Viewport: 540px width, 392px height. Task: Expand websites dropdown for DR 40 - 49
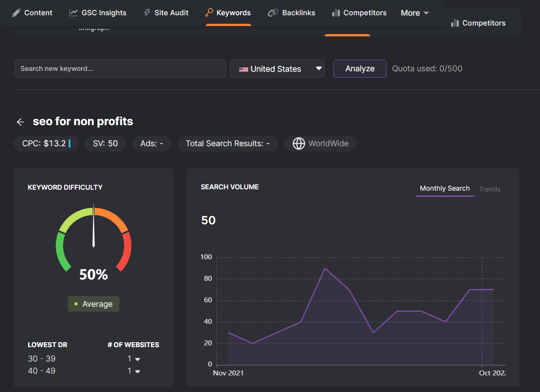click(137, 371)
